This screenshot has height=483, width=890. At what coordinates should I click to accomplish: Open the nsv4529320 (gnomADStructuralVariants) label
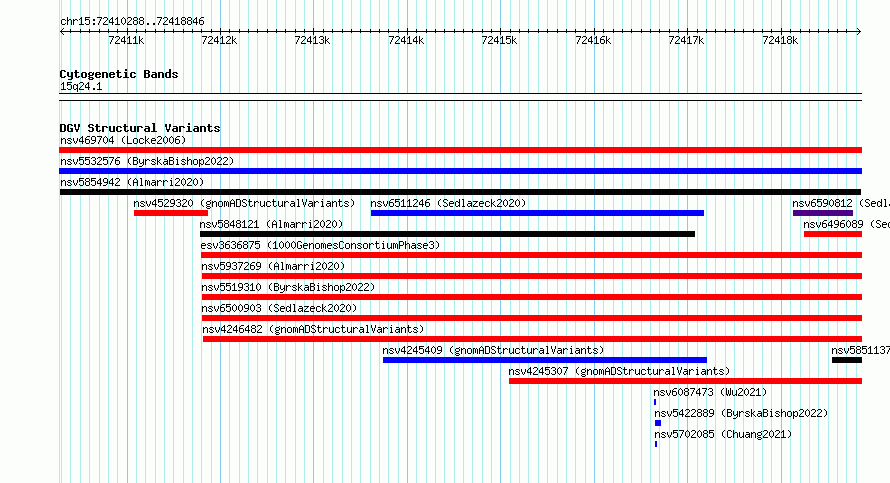point(244,203)
